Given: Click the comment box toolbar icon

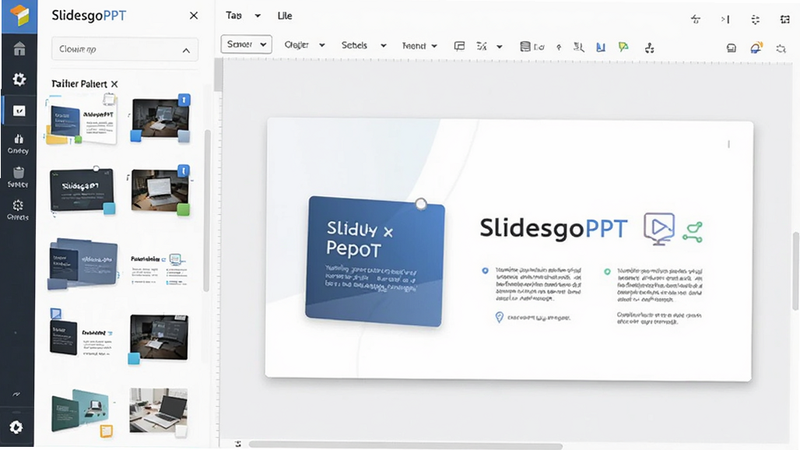Looking at the screenshot, I should tap(459, 46).
